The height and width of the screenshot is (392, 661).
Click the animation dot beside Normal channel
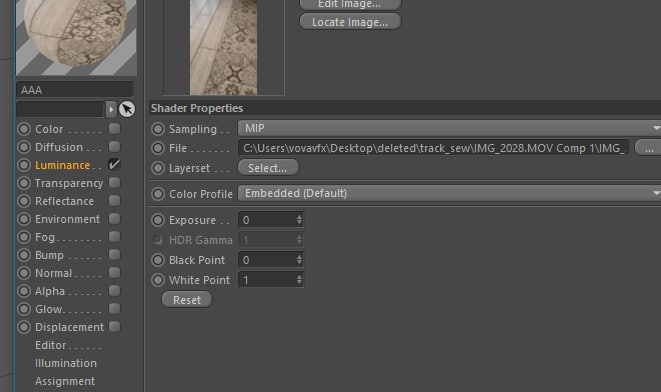24,273
